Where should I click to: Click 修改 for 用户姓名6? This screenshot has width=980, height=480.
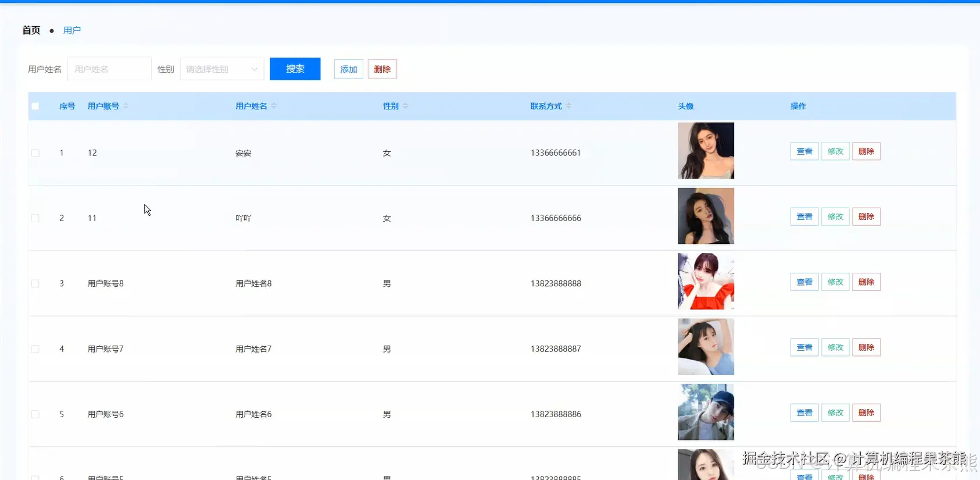tap(835, 413)
